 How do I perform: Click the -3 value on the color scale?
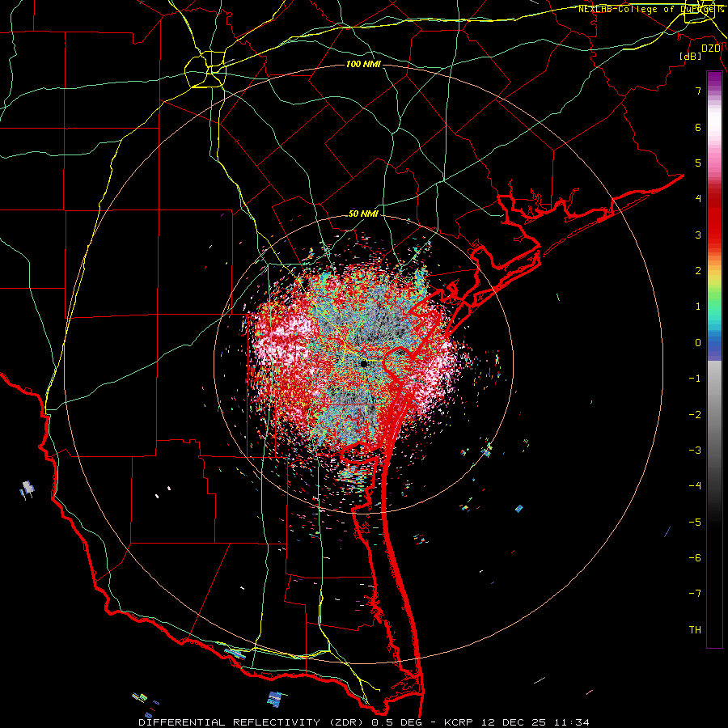tap(695, 451)
